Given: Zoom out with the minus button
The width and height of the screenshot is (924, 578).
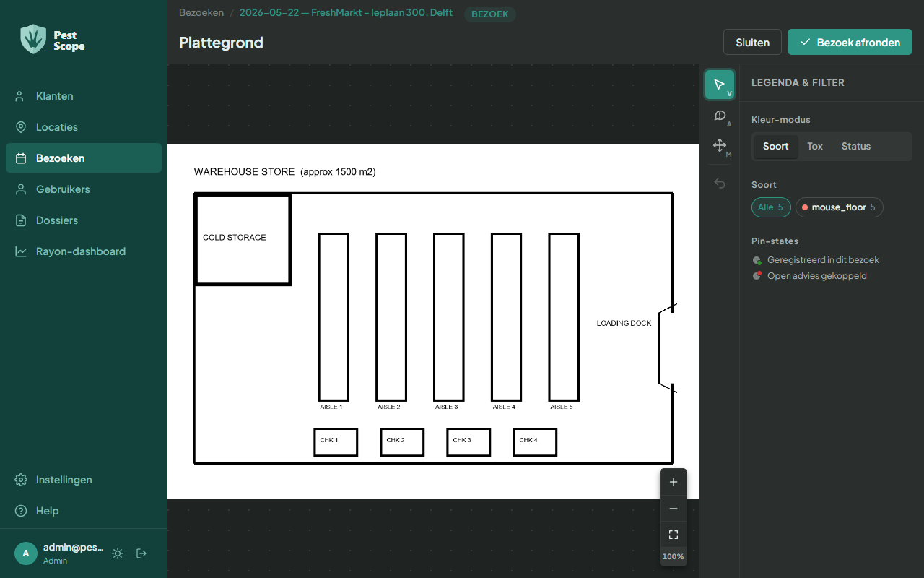Looking at the screenshot, I should (x=674, y=509).
